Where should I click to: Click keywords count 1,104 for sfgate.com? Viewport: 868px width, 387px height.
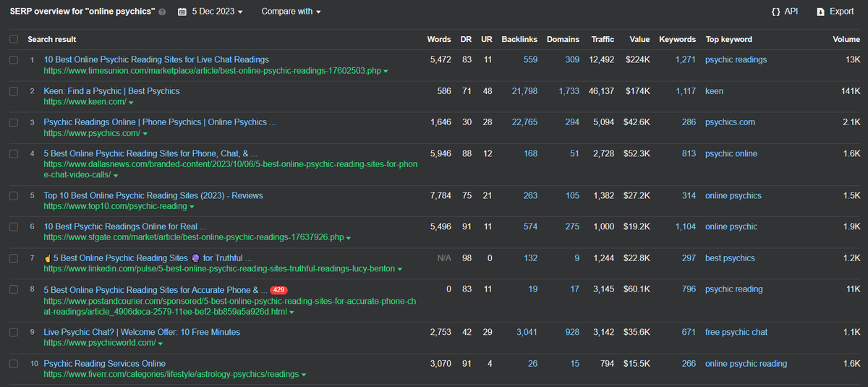pyautogui.click(x=685, y=226)
